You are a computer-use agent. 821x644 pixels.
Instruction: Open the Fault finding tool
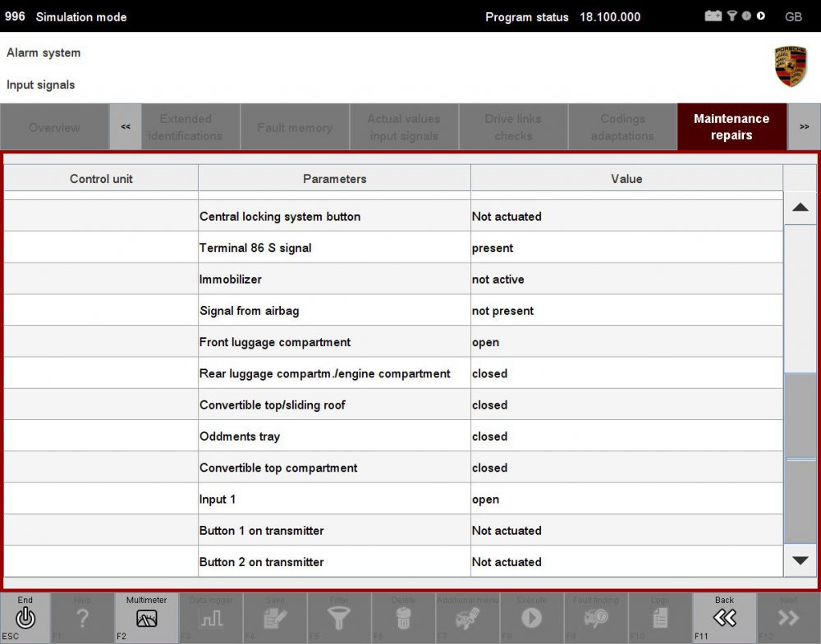click(x=596, y=618)
